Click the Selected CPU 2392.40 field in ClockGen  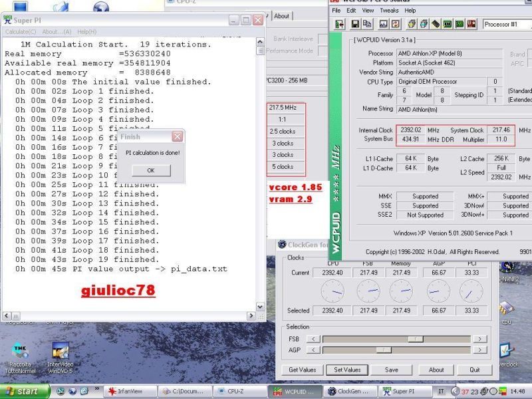[x=332, y=311]
